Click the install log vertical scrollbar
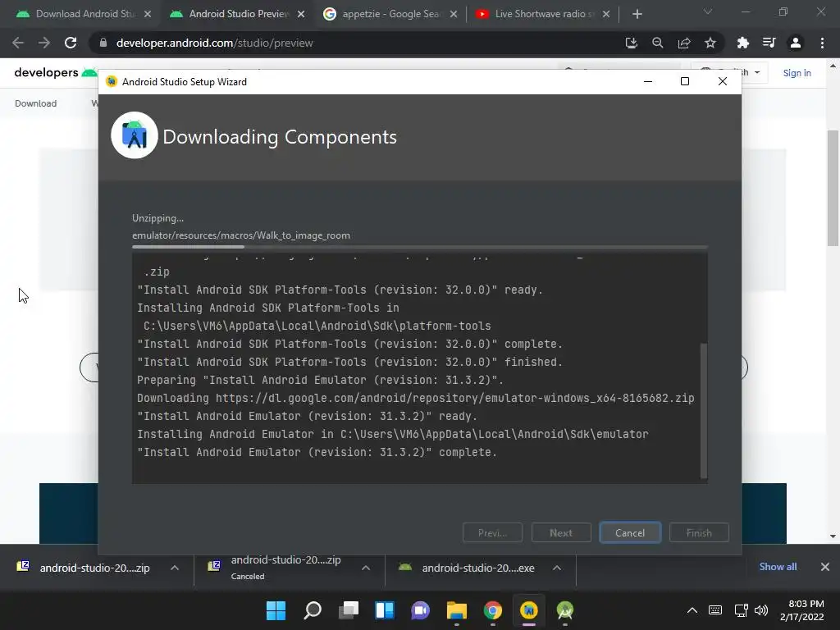This screenshot has width=840, height=630. (x=703, y=411)
